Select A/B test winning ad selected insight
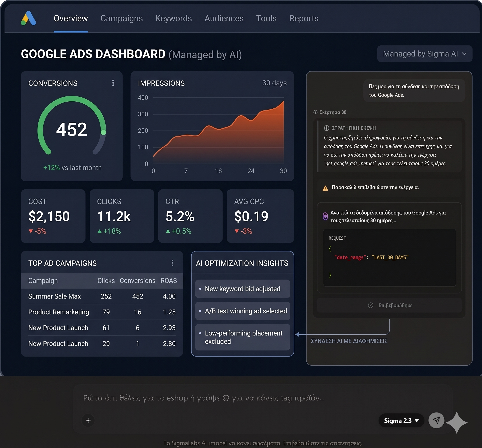The width and height of the screenshot is (482, 448). (x=242, y=311)
